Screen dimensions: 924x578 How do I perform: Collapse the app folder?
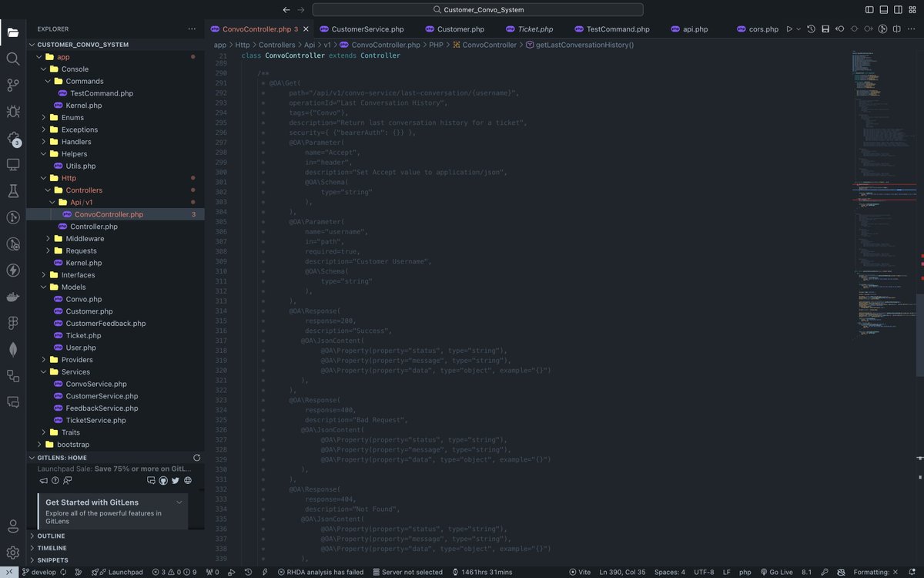[39, 57]
